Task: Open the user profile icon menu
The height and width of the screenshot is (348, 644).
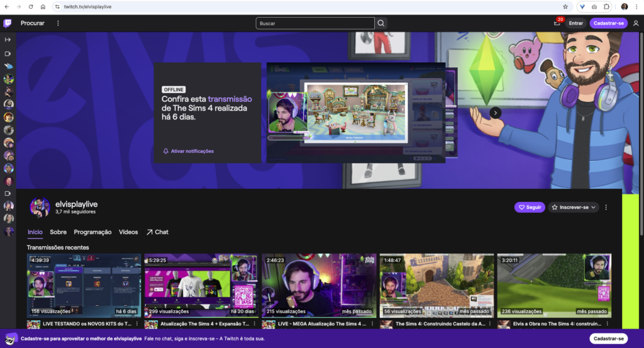Action: tap(635, 23)
